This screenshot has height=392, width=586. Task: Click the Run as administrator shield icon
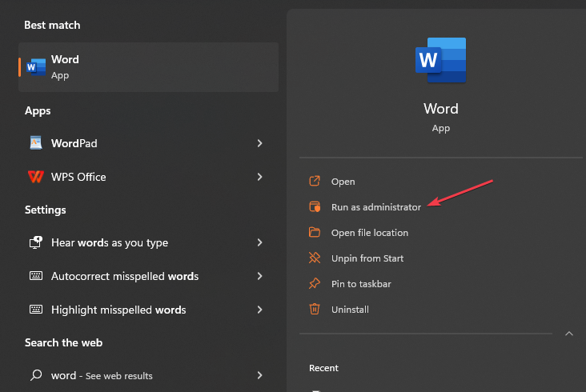pyautogui.click(x=315, y=206)
